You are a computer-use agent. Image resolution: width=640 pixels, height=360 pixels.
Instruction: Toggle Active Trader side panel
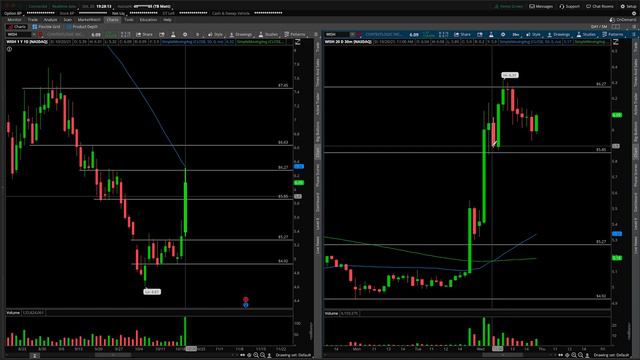tap(318, 104)
